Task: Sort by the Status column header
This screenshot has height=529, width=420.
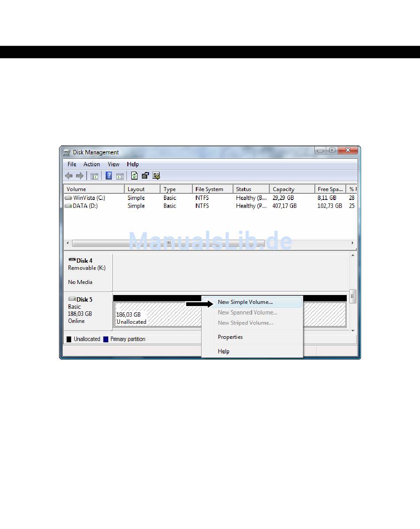Action: coord(251,189)
